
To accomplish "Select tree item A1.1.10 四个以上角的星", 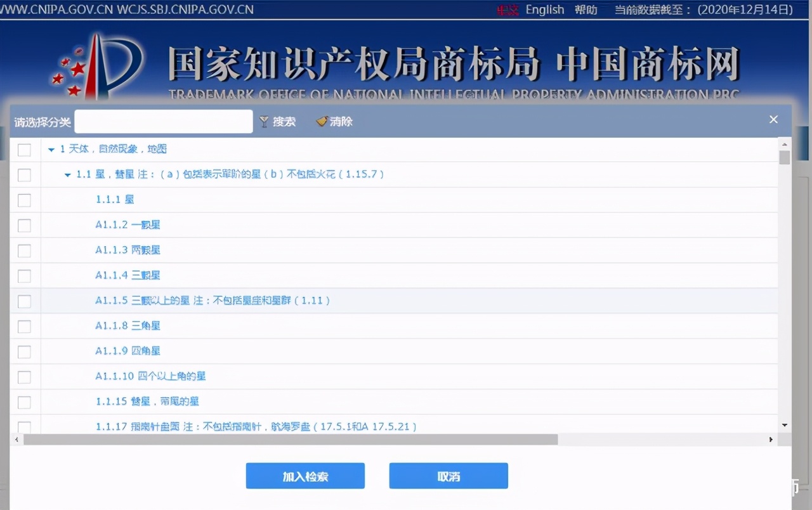I will (150, 376).
